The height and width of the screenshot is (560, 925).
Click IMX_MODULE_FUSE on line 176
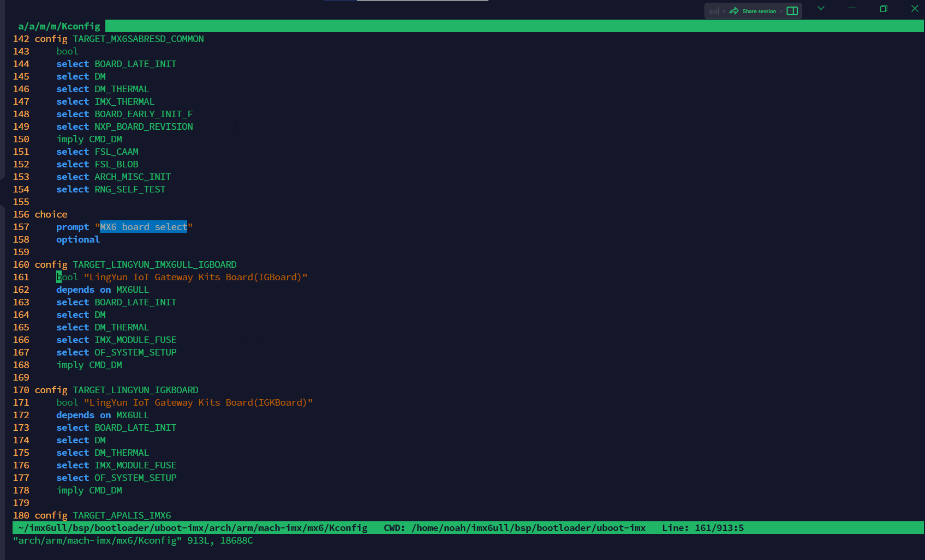click(135, 465)
